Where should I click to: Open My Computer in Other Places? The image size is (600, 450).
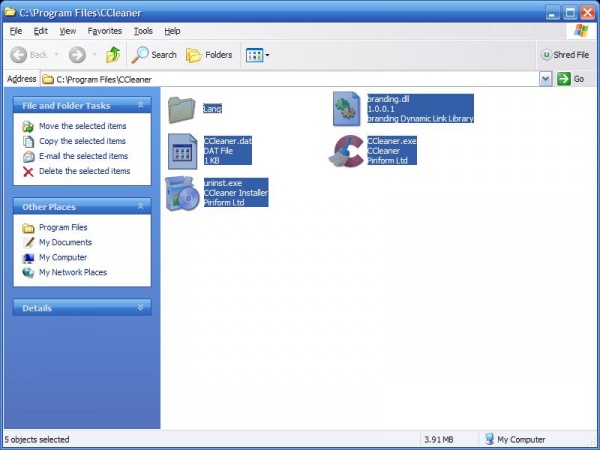point(63,257)
